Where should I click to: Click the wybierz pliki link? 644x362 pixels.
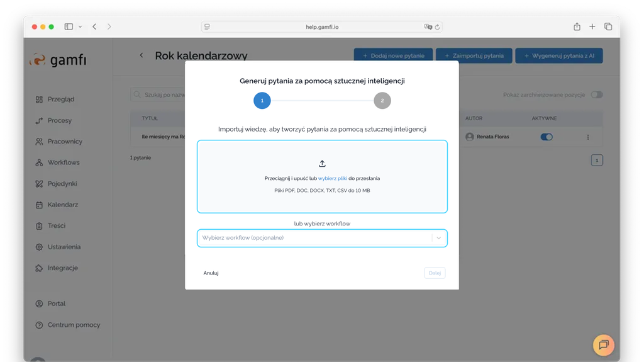point(333,179)
